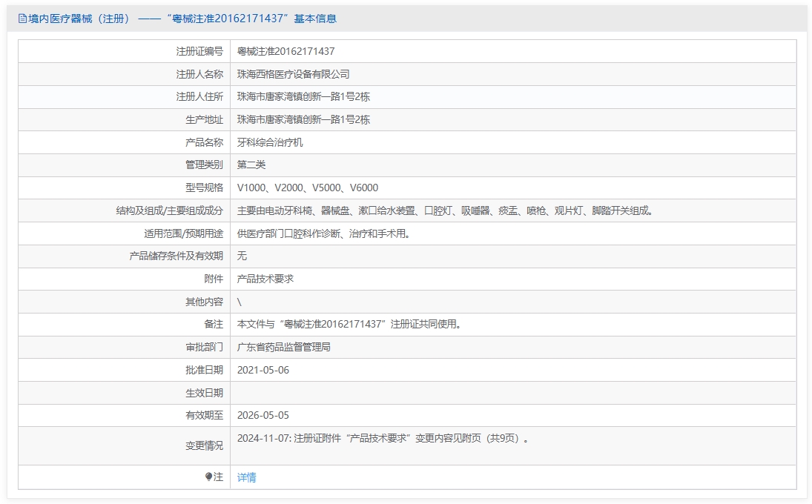Click the models V1000、V2000、V5000、V6000

pos(308,188)
